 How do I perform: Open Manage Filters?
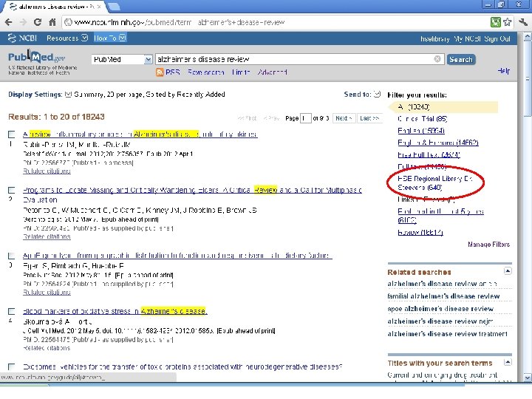coord(488,245)
